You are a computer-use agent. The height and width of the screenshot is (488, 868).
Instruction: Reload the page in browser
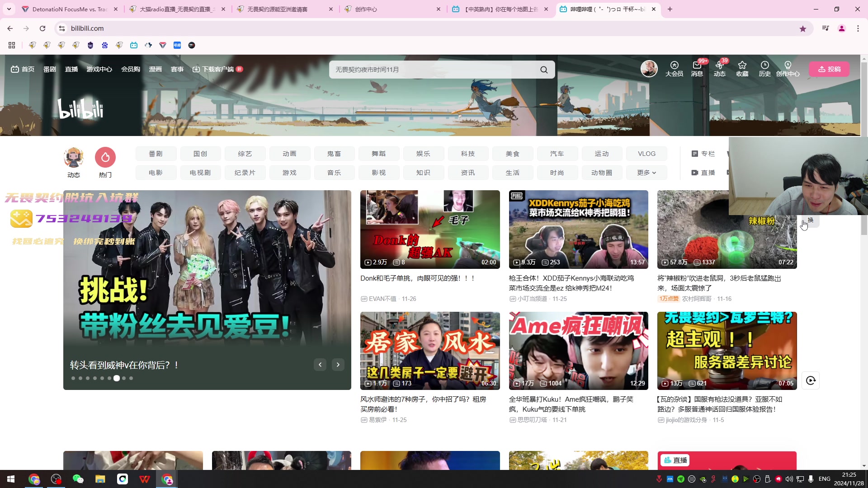[x=42, y=28]
